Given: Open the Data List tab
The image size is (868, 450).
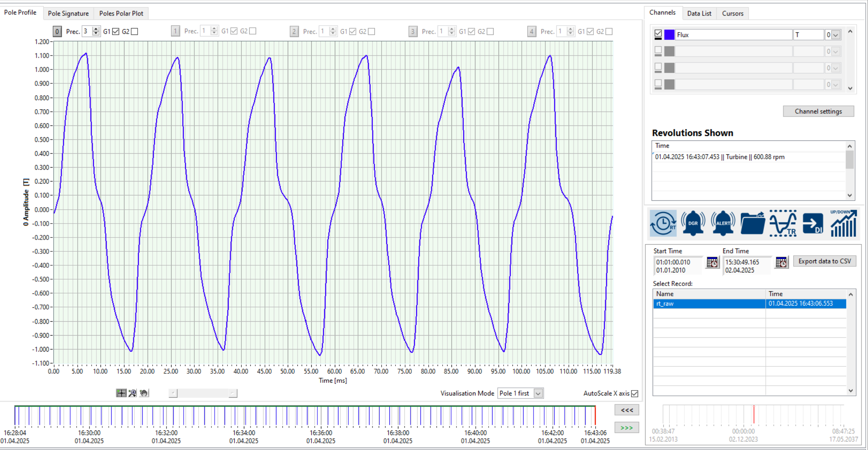Looking at the screenshot, I should [x=699, y=13].
